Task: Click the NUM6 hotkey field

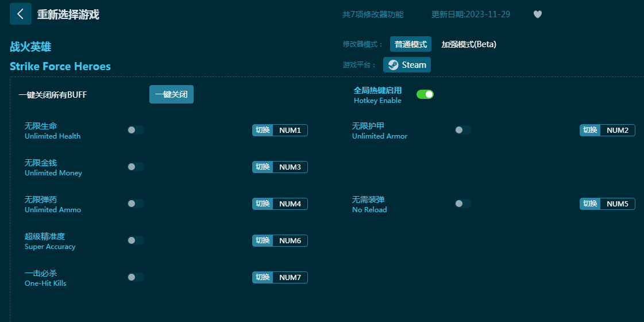Action: coord(290,240)
